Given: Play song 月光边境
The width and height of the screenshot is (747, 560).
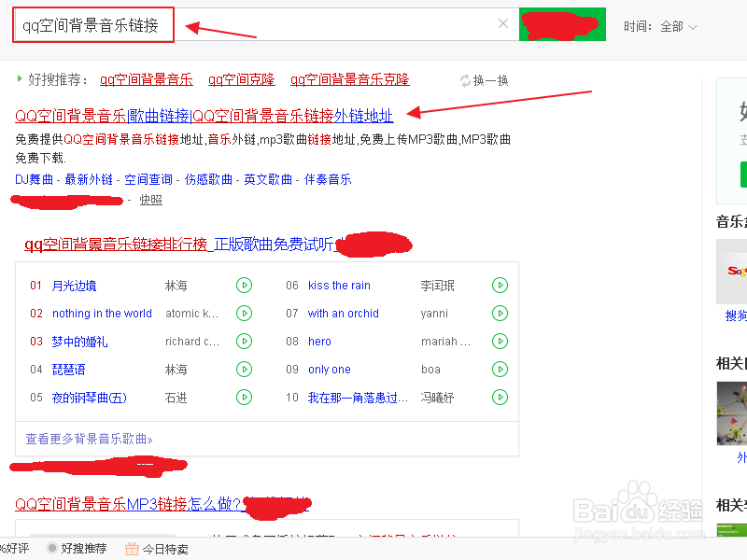Looking at the screenshot, I should 244,286.
